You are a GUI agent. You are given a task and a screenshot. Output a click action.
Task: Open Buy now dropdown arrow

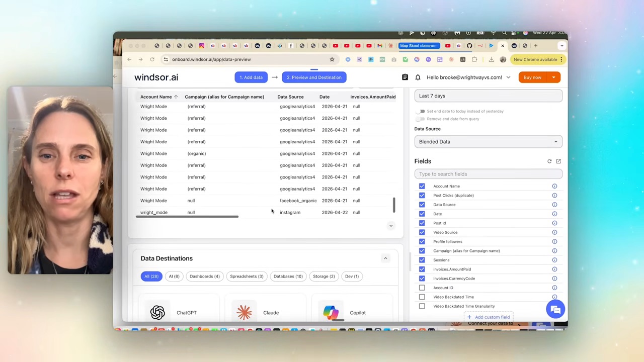(553, 77)
